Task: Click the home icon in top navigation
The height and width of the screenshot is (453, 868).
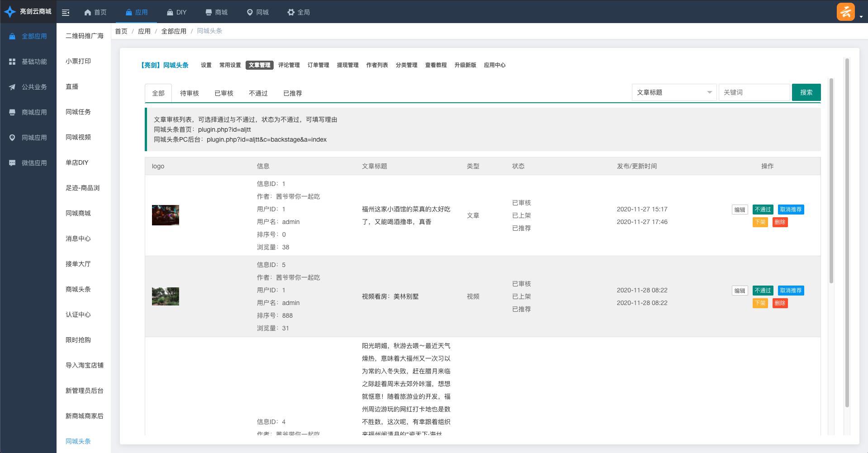Action: coord(88,13)
